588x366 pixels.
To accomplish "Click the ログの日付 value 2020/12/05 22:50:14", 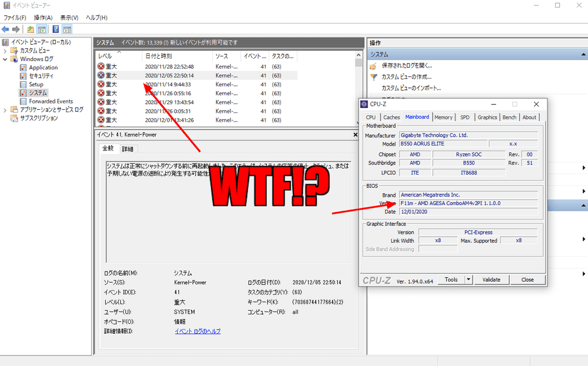I will click(317, 283).
